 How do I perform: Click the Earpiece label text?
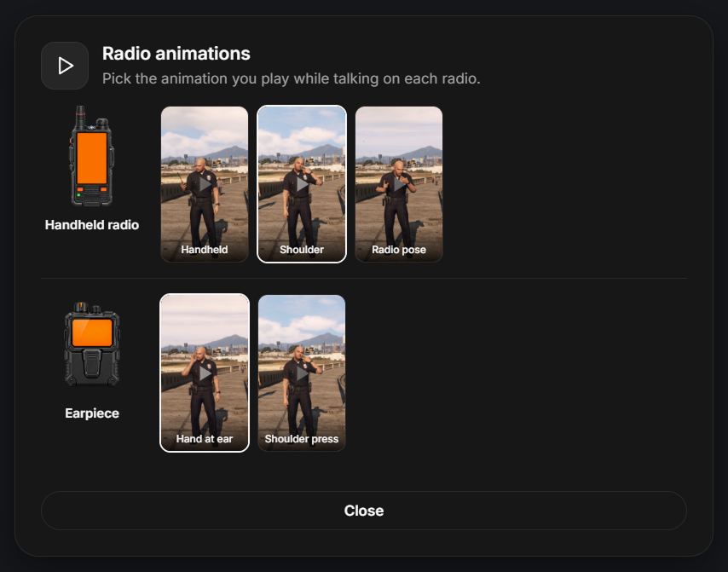(92, 413)
